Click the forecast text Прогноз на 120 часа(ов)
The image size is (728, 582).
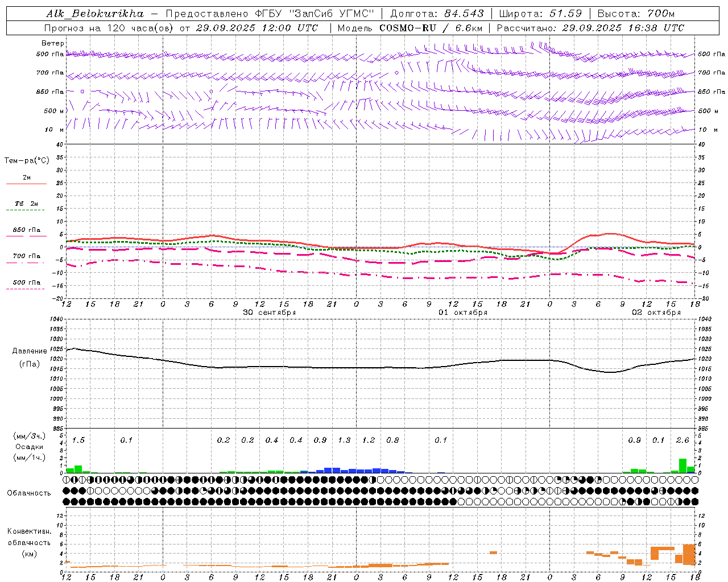pos(109,28)
